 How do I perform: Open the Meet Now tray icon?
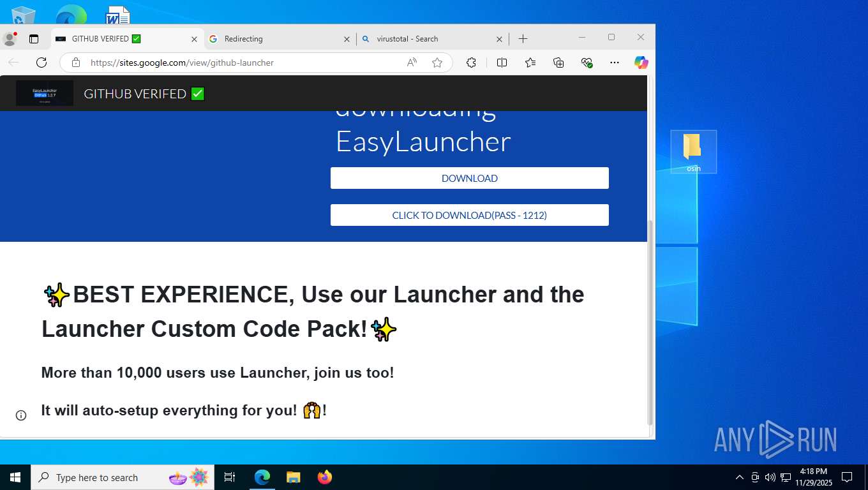pos(755,477)
